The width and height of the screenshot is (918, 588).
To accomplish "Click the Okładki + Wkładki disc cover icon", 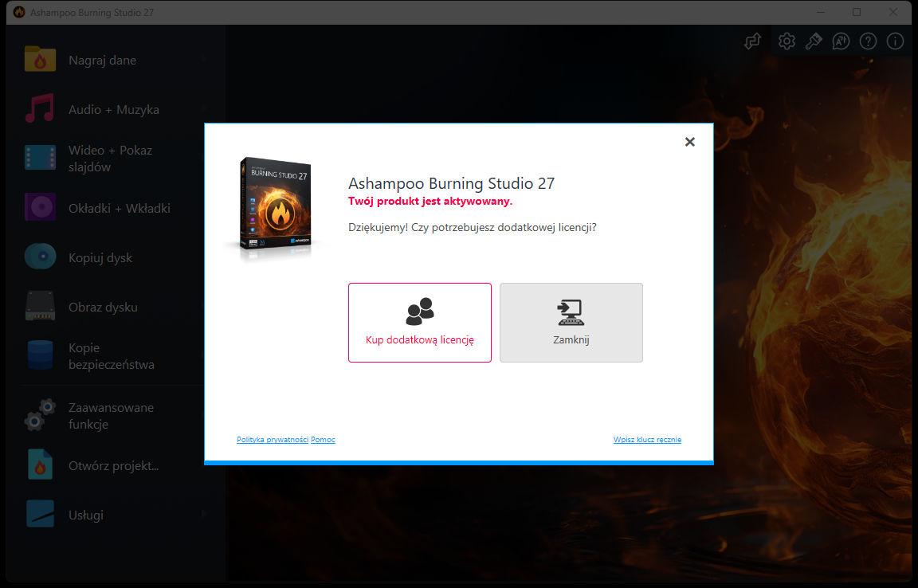I will [x=40, y=207].
